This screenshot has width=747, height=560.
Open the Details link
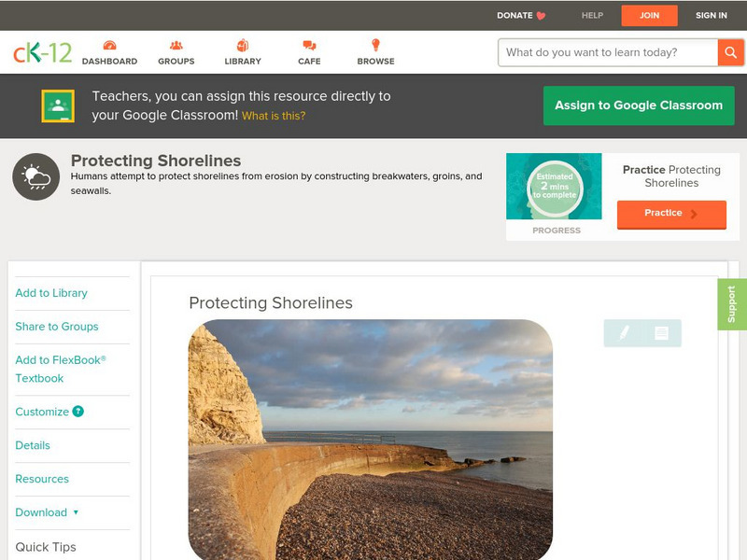point(33,445)
